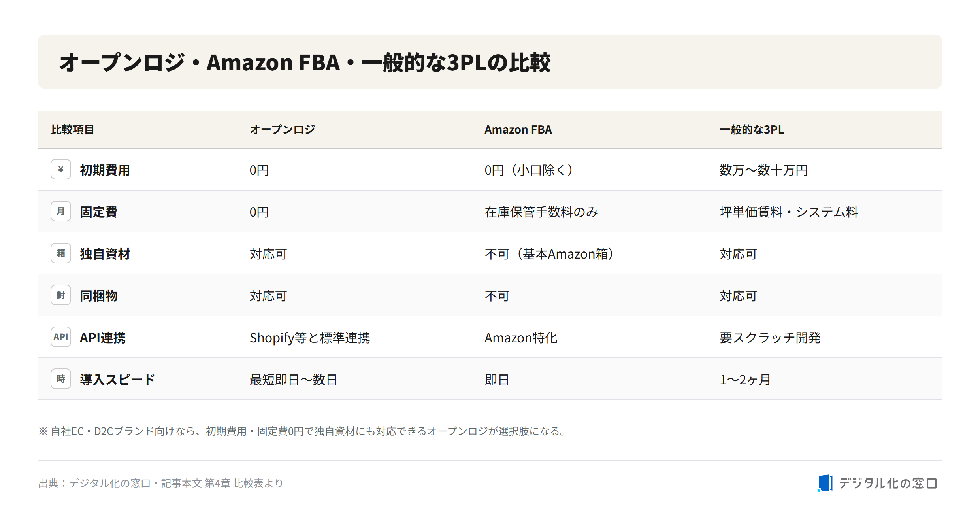The height and width of the screenshot is (529, 980).
Task: Select the オープンロジ column header
Action: pos(282,130)
